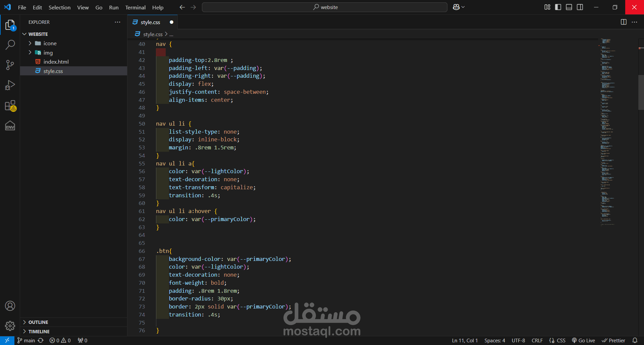The width and height of the screenshot is (644, 345).
Task: Synchronize changes icon in status bar
Action: [x=41, y=340]
